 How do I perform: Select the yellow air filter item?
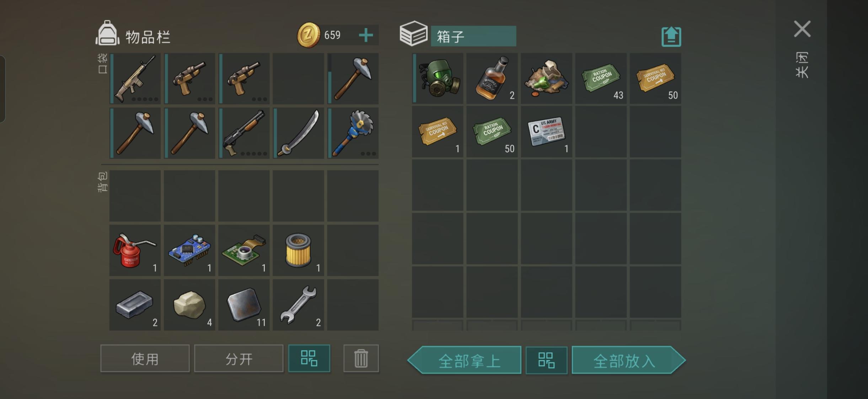(x=298, y=250)
